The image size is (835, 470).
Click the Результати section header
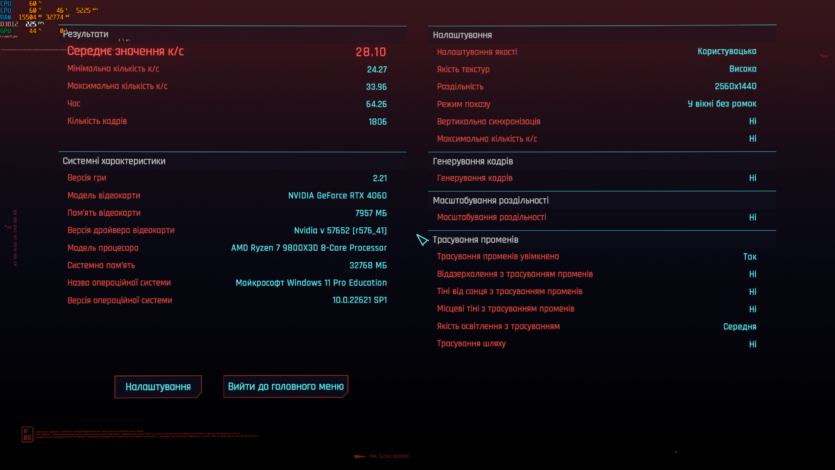click(85, 34)
